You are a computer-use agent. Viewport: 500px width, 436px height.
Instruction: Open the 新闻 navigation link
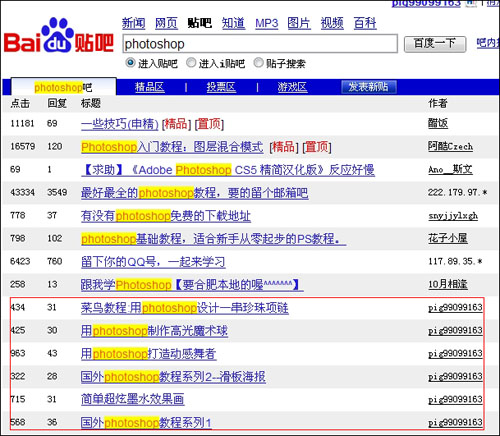[133, 23]
